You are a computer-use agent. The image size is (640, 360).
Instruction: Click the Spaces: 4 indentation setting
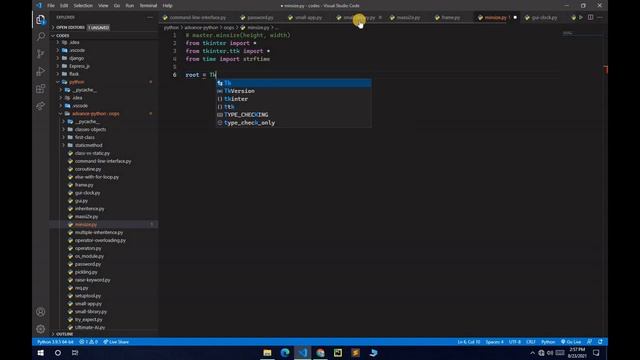[494, 342]
